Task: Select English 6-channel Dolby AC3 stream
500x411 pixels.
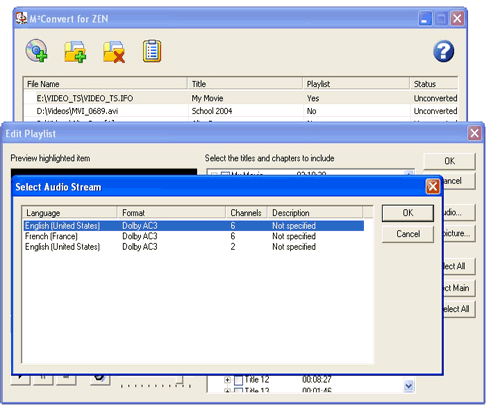Action: [194, 226]
